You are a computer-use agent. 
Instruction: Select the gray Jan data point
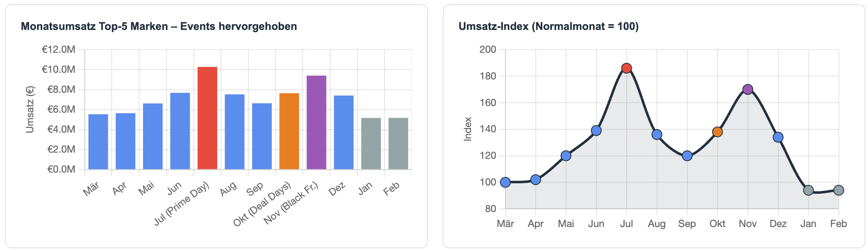pyautogui.click(x=808, y=190)
